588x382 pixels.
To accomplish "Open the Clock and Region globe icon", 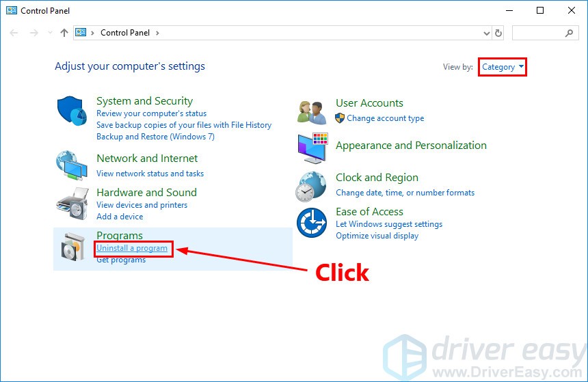I will [311, 187].
